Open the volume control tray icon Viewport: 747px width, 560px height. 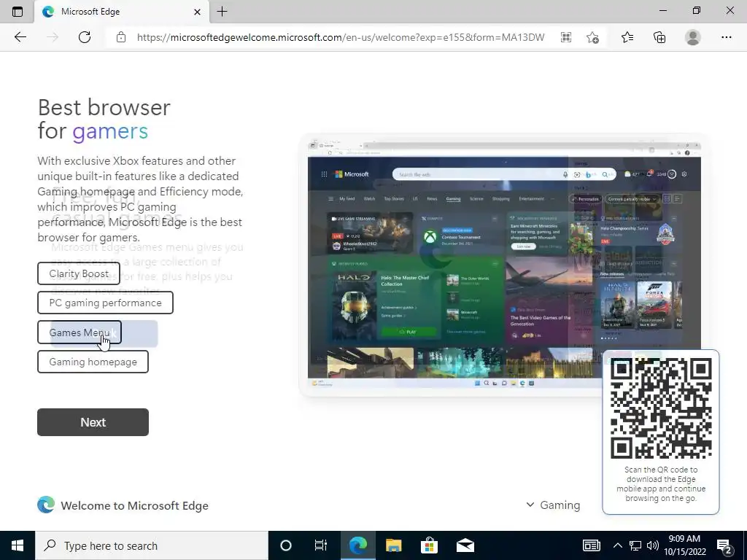click(x=653, y=545)
